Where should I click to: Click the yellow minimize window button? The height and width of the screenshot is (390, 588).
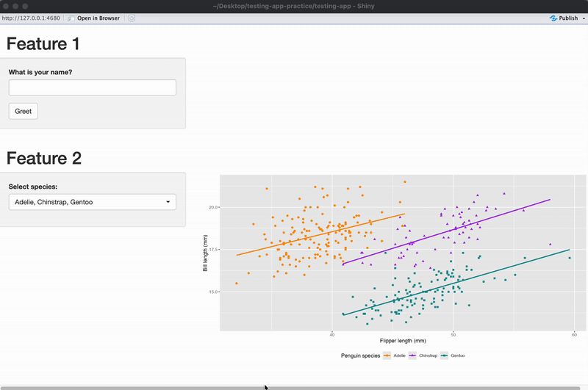pos(15,6)
